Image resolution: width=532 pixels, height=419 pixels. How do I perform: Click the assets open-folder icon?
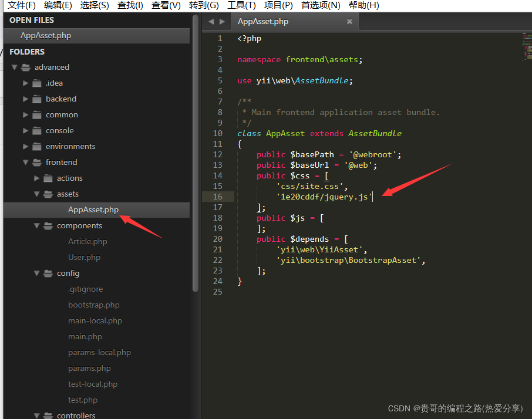point(48,194)
